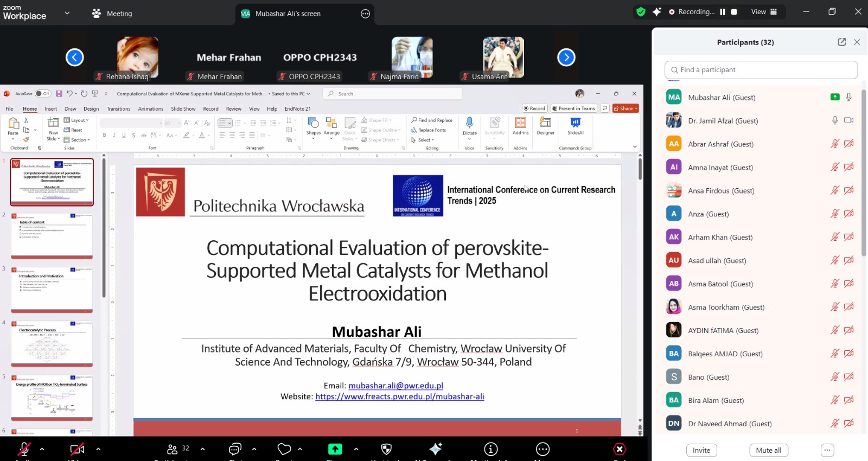Toggle the microphone mute button
Viewport: 868px width, 461px height.
pos(24,449)
